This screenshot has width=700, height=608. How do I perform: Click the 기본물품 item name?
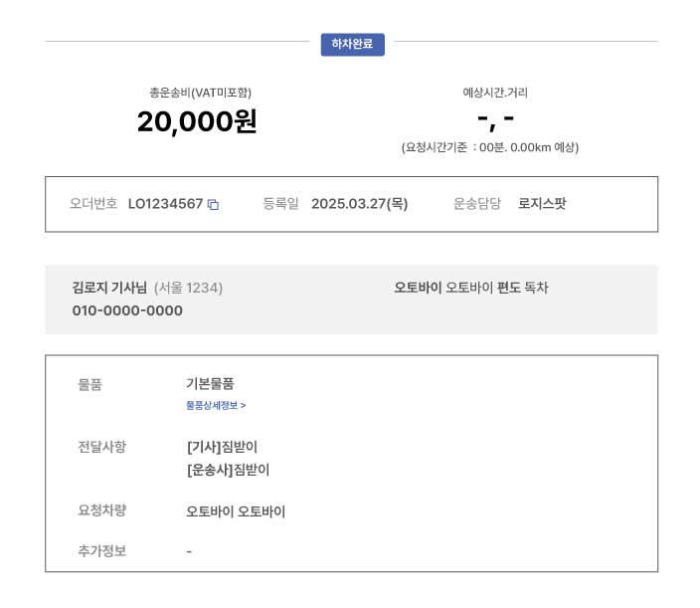210,383
